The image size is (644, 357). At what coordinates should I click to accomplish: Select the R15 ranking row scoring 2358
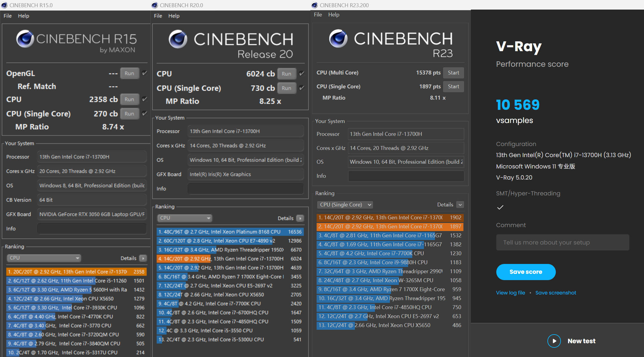77,272
